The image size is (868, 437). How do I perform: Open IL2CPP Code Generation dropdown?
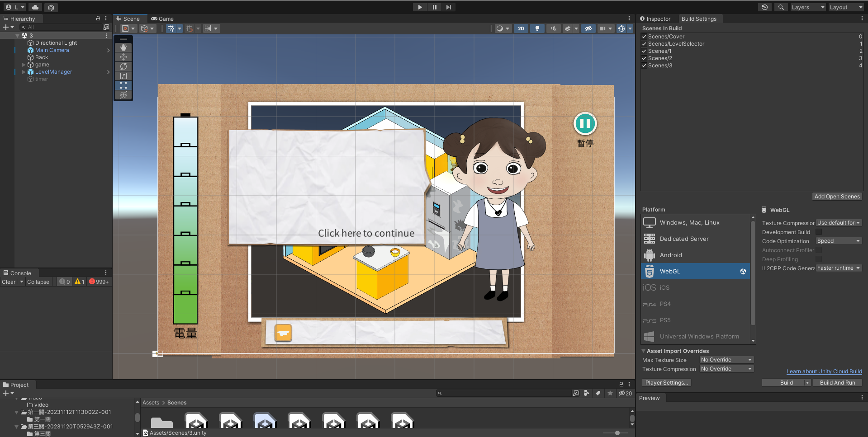839,268
